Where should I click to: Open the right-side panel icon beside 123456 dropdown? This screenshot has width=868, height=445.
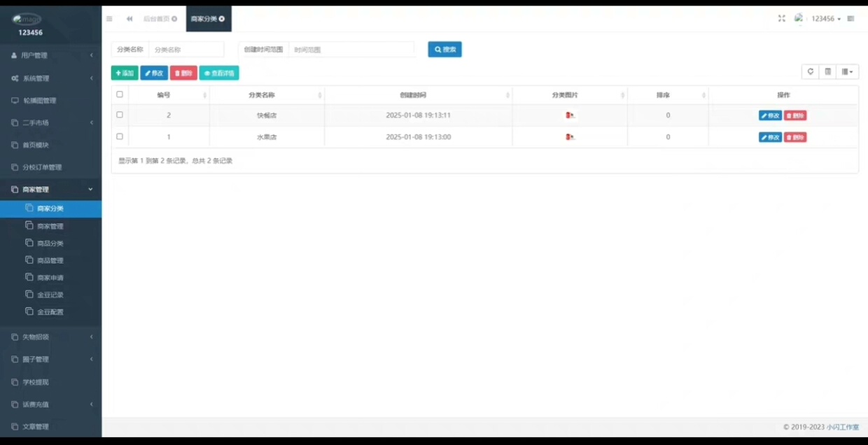click(850, 19)
